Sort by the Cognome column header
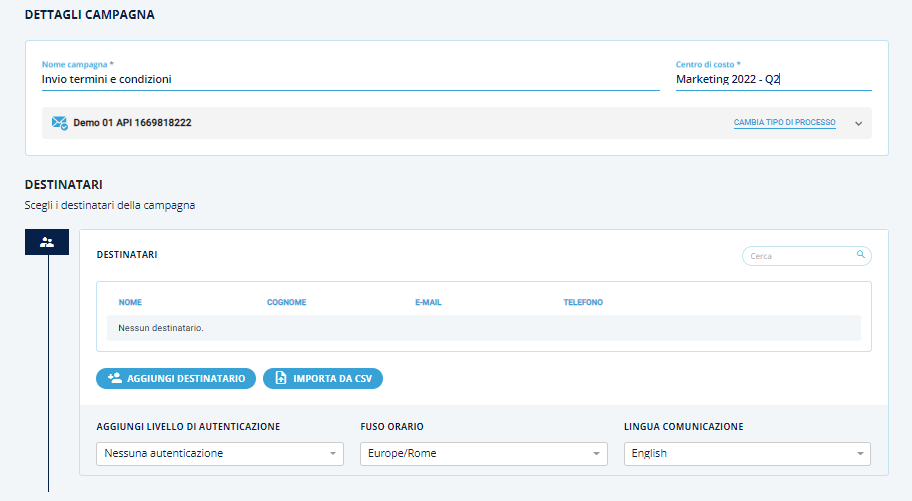Image resolution: width=912 pixels, height=501 pixels. [x=286, y=302]
